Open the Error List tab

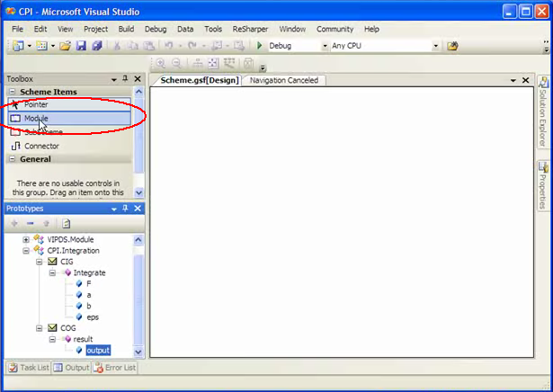pyautogui.click(x=115, y=368)
